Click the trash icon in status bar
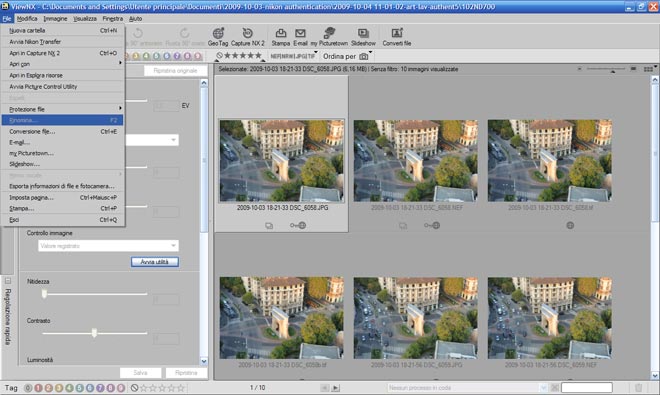 click(x=638, y=387)
